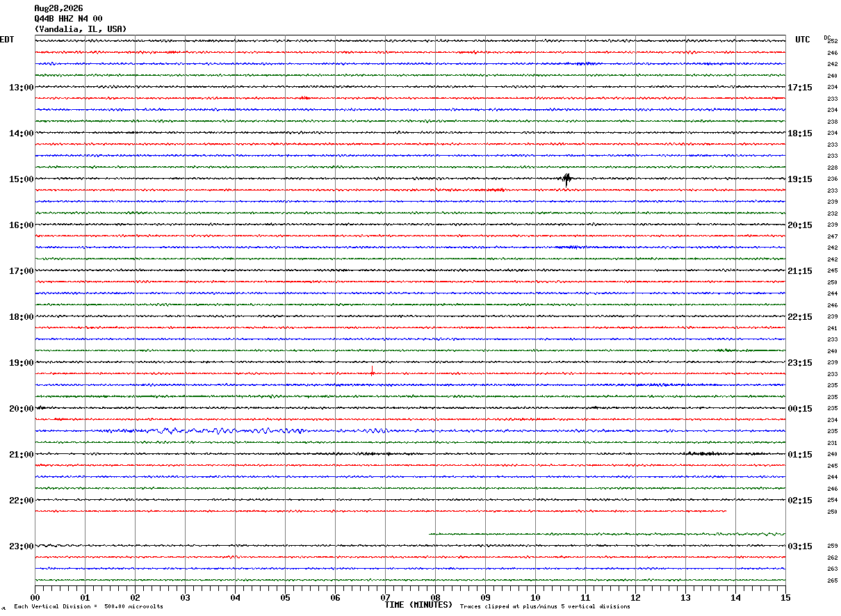
Task: Click the UTC column header
Action: pos(803,40)
